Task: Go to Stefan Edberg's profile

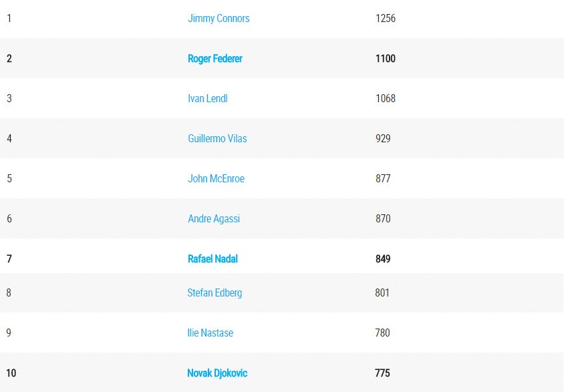Action: click(x=215, y=292)
